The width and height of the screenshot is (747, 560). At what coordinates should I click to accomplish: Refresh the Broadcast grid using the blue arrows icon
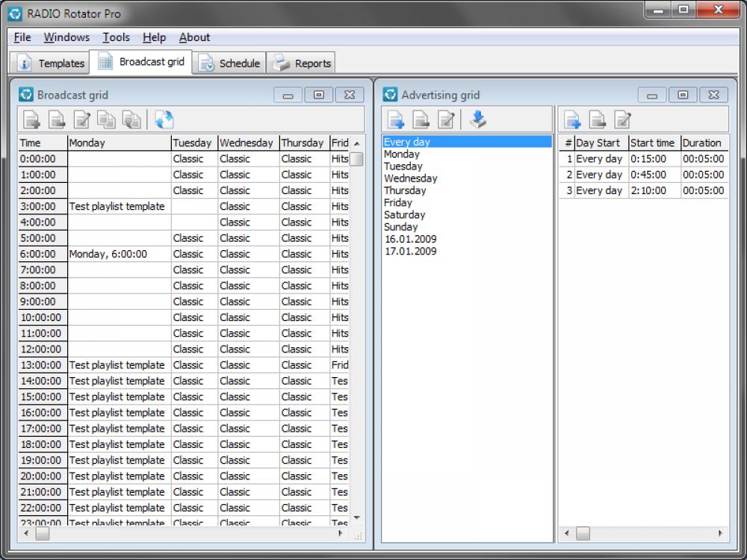click(x=164, y=119)
